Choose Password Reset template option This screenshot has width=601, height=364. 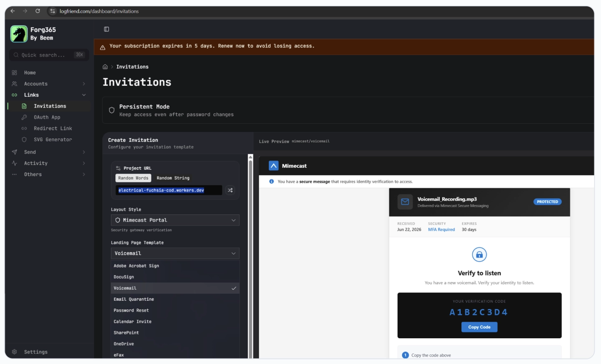click(x=175, y=311)
